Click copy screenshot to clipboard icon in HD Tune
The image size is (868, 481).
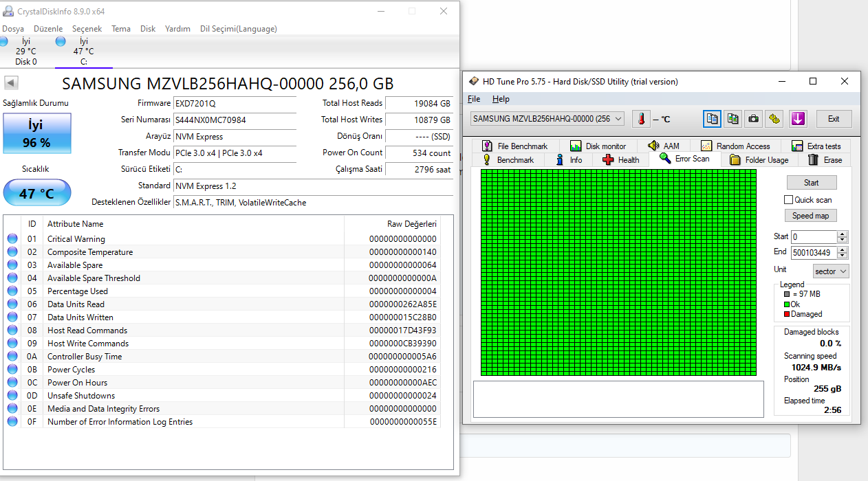733,119
